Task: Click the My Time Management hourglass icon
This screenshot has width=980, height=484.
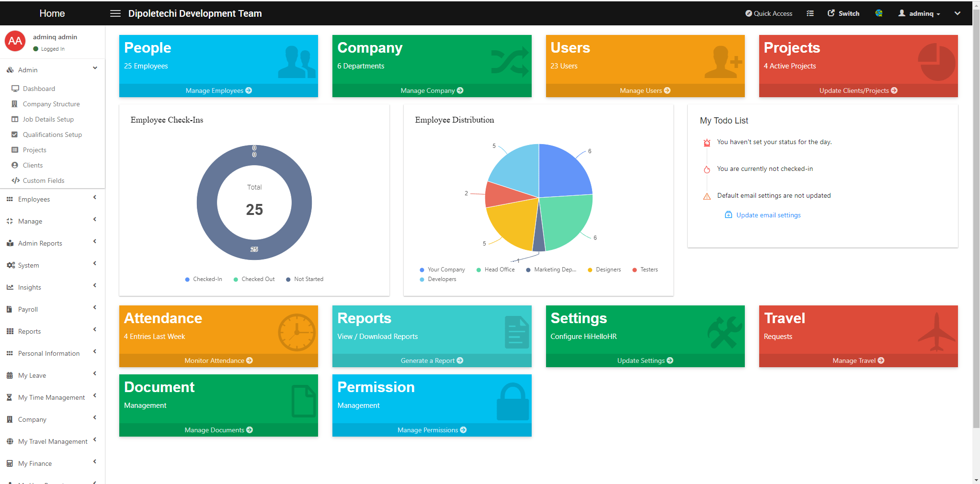Action: [x=10, y=397]
